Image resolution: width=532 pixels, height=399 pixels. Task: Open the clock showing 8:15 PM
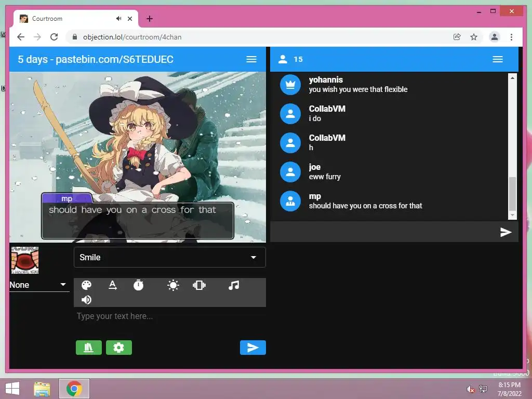click(x=509, y=389)
